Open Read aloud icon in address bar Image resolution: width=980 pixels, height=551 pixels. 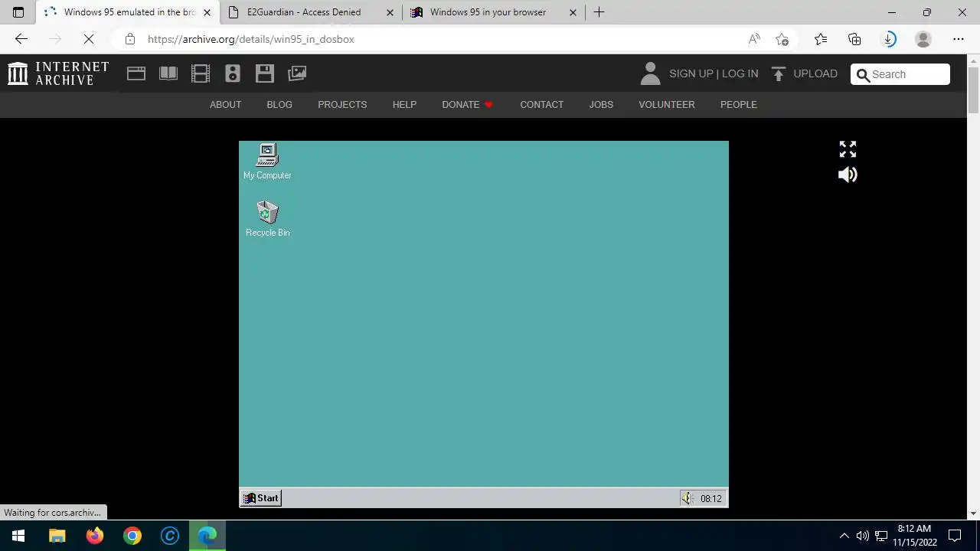coord(754,39)
